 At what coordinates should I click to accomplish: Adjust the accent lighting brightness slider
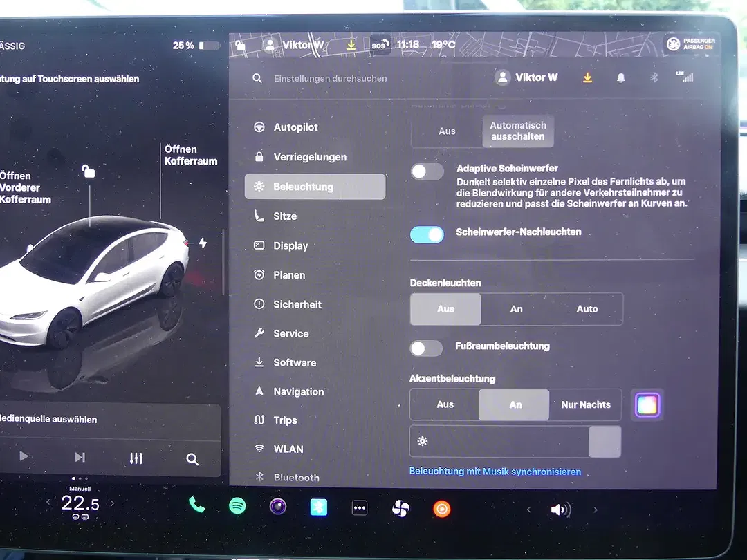pyautogui.click(x=515, y=442)
